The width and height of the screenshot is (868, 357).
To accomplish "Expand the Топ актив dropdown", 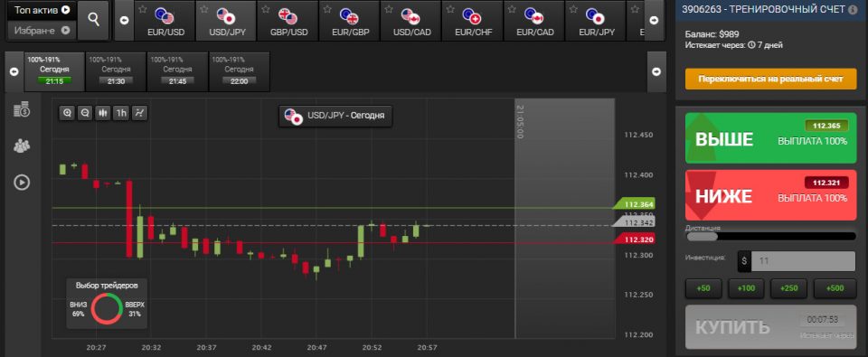I will (x=41, y=10).
